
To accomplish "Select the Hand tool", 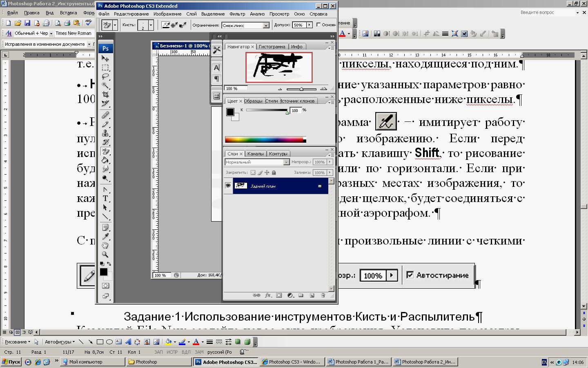I will (105, 245).
